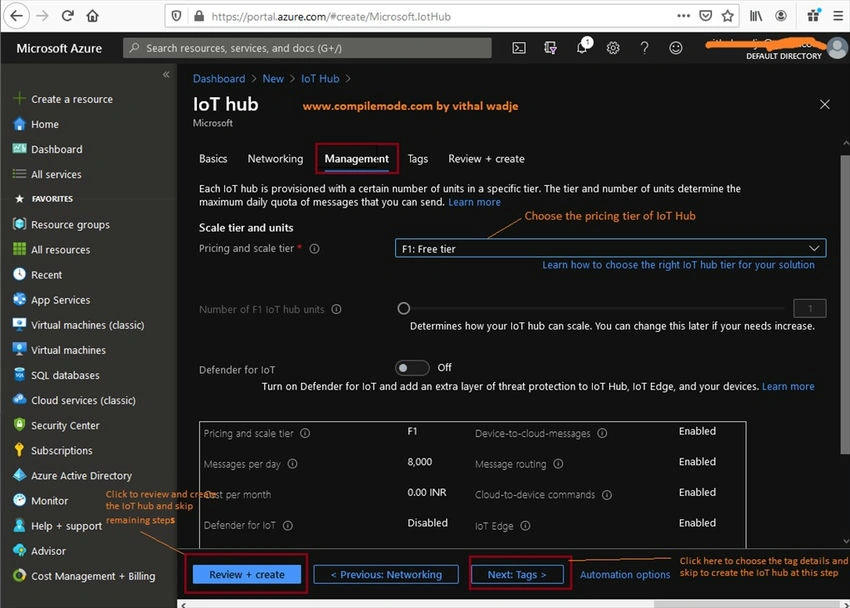The image size is (850, 608).
Task: Show info for Pricing and scale tier field
Action: (x=314, y=249)
